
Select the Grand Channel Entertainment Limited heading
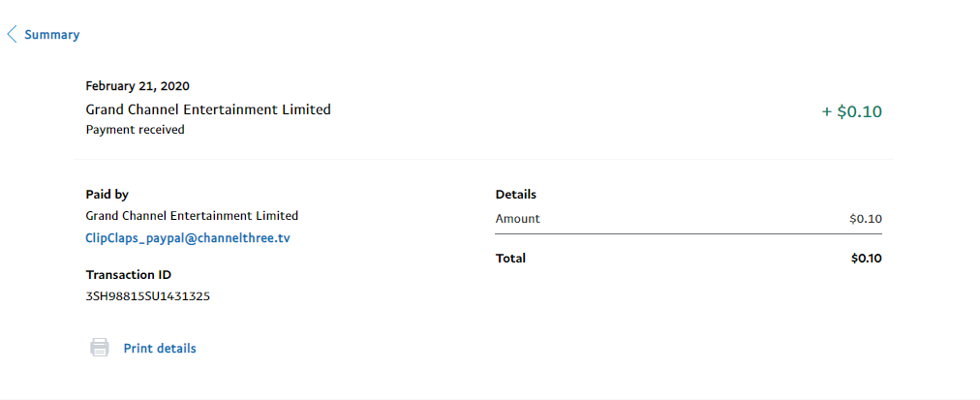[x=208, y=109]
